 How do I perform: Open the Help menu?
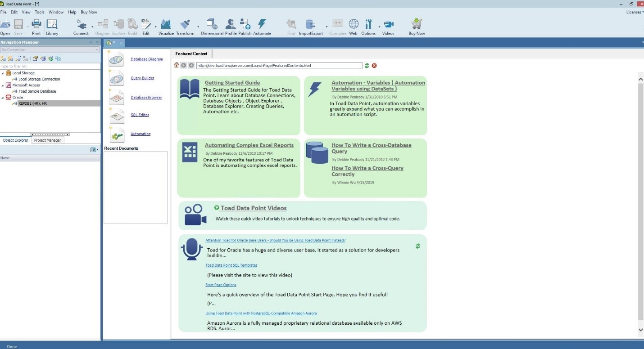tap(72, 12)
